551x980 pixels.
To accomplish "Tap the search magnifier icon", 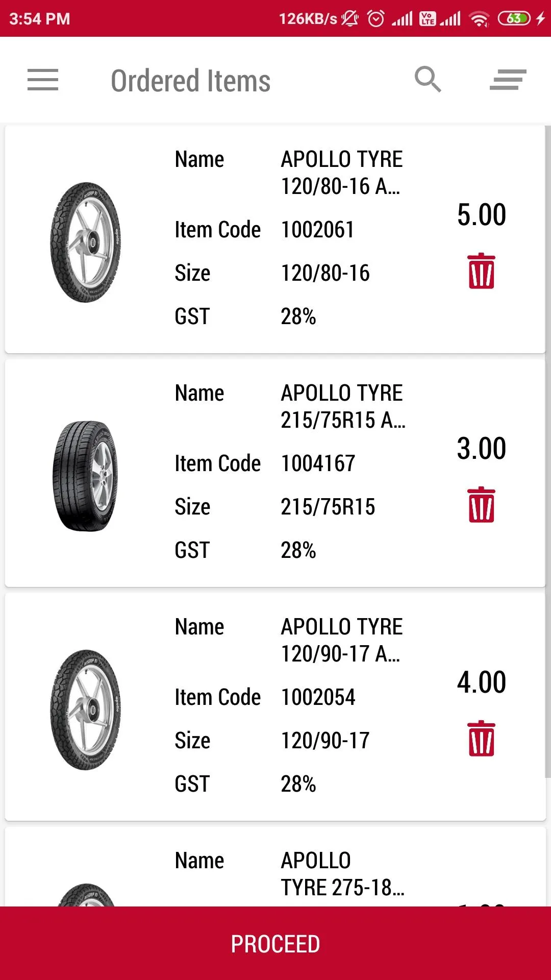I will coord(428,80).
